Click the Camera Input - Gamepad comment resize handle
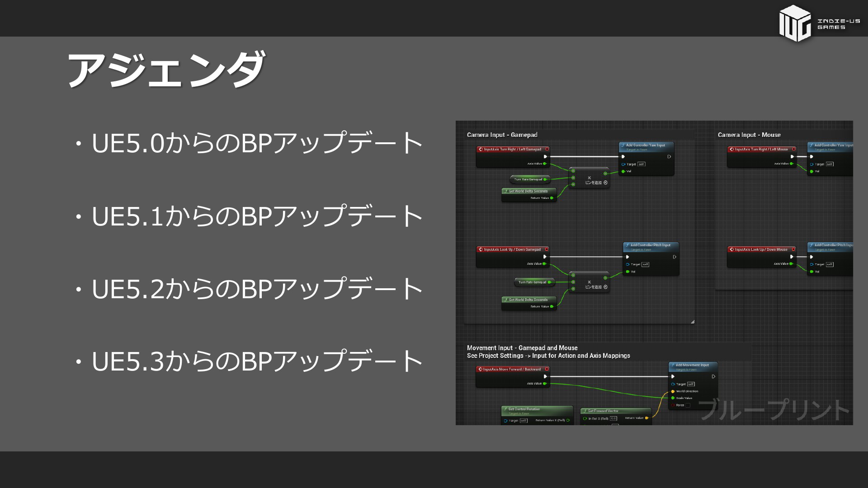868x488 pixels. point(693,322)
